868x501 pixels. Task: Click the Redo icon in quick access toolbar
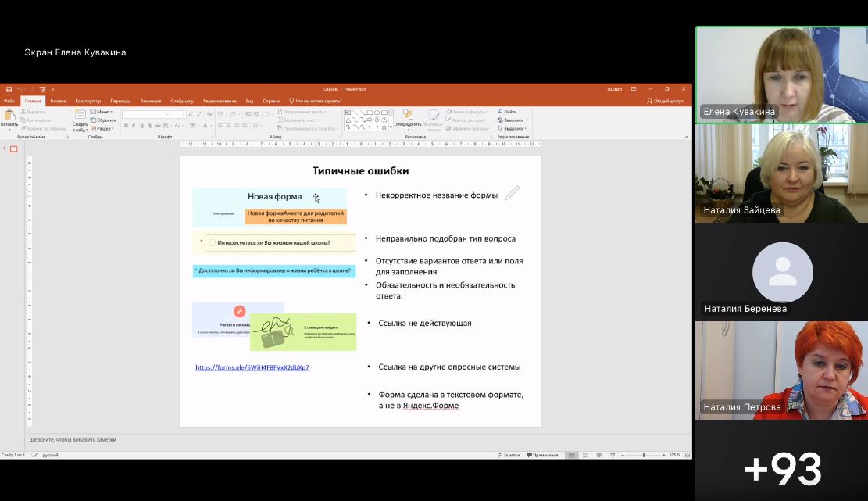point(31,89)
